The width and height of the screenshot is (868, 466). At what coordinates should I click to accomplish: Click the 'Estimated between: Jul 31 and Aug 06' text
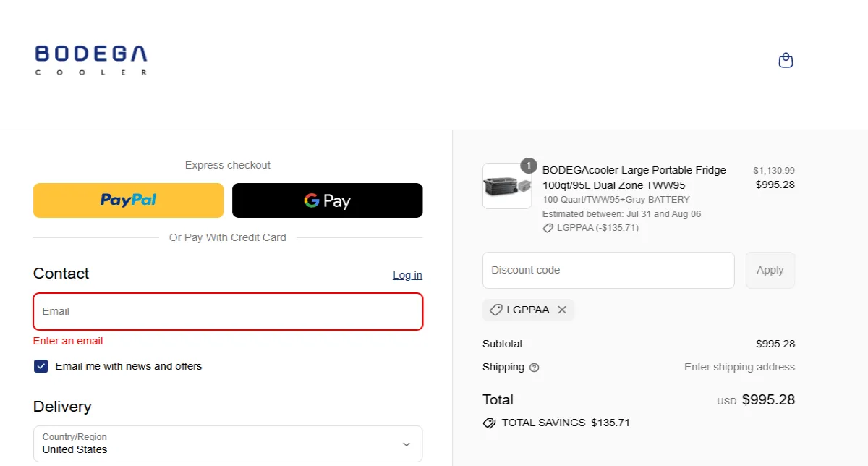(621, 214)
